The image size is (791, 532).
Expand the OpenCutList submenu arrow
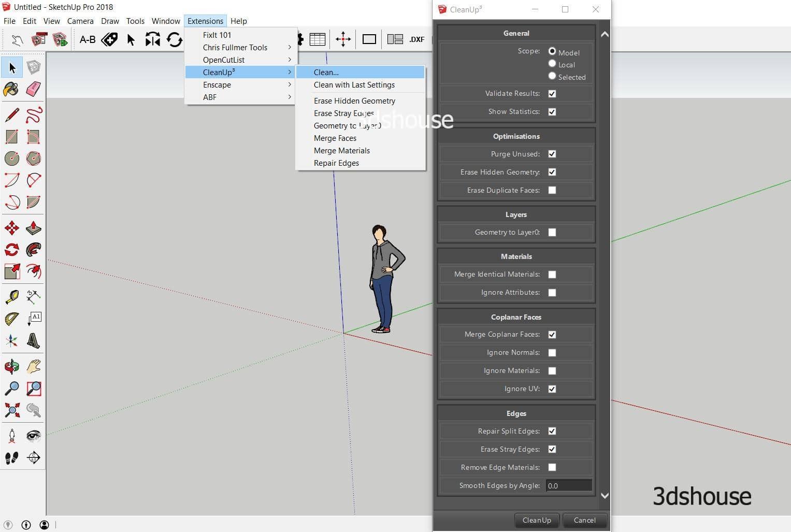click(290, 60)
